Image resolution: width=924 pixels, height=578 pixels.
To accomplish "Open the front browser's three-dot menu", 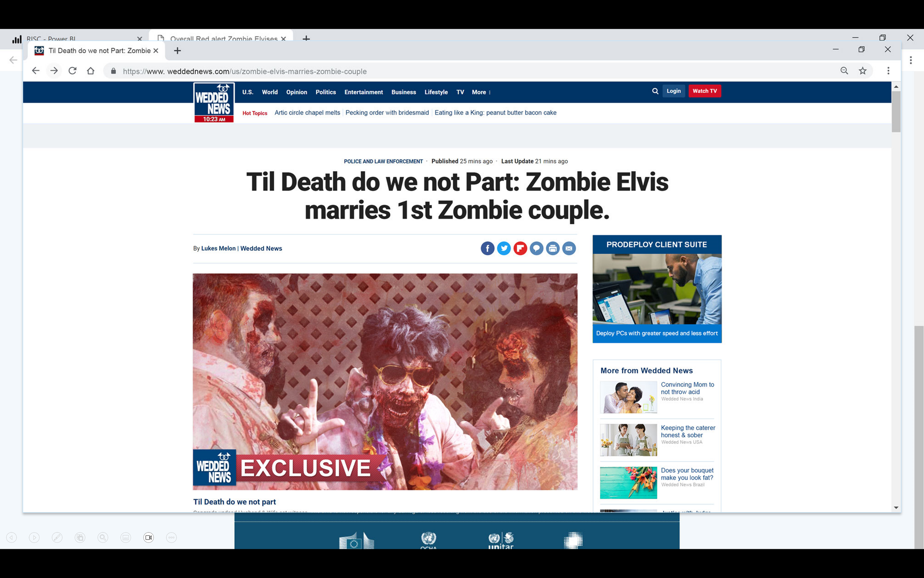I will pos(888,71).
